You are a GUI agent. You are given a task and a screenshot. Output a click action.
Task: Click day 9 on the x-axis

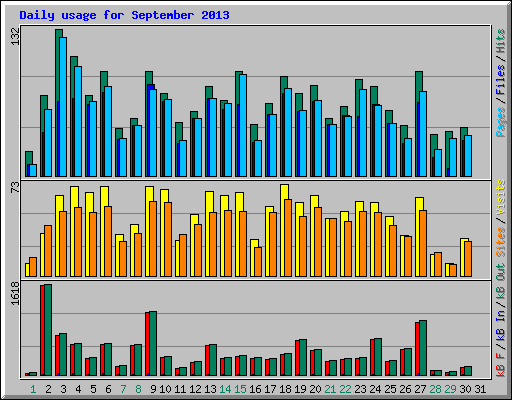(x=153, y=389)
